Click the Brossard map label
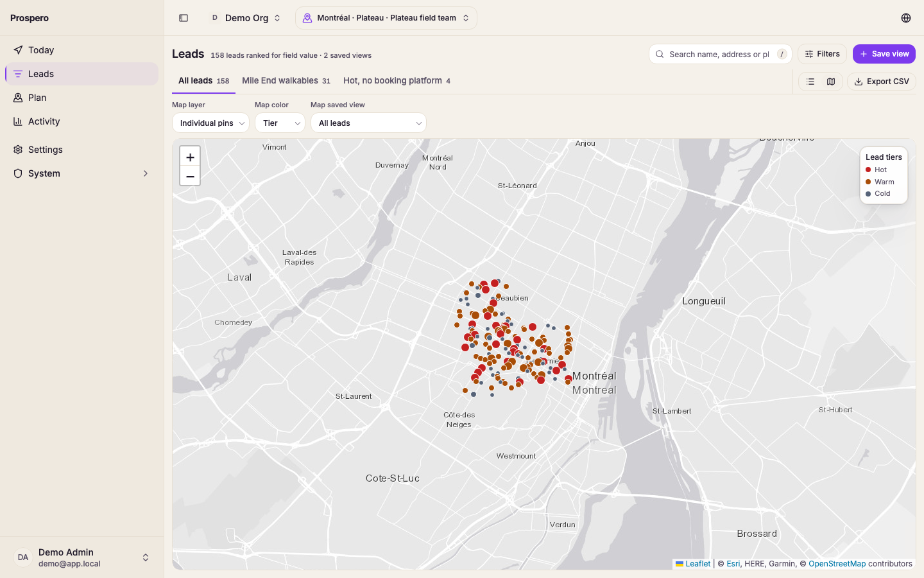Screen dimensions: 924x578 pos(757,534)
